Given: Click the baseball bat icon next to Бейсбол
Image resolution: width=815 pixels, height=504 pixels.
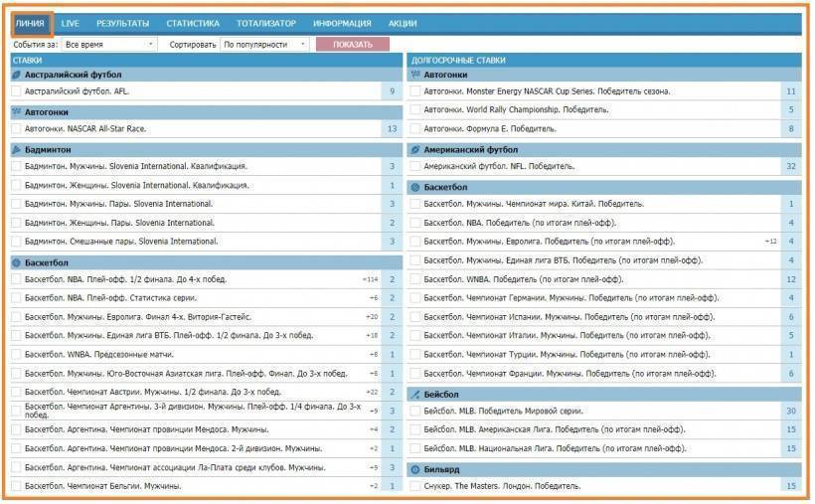Looking at the screenshot, I should [415, 395].
